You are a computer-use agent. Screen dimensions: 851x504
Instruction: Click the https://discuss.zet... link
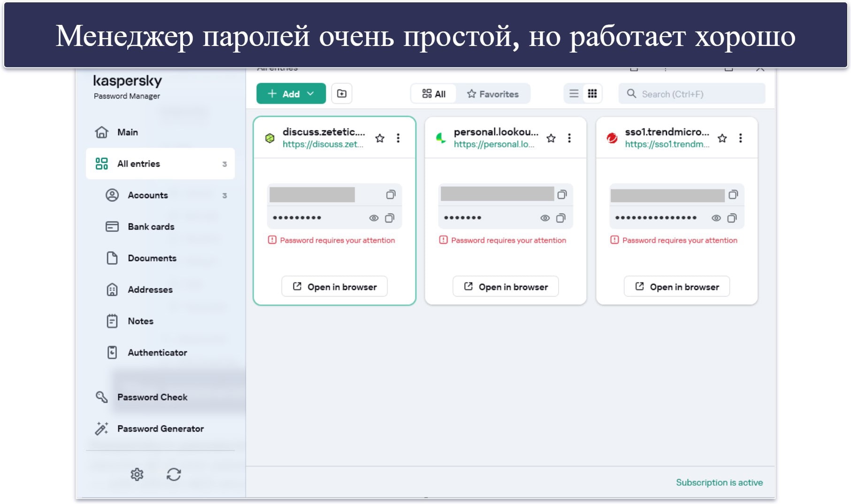coord(323,145)
